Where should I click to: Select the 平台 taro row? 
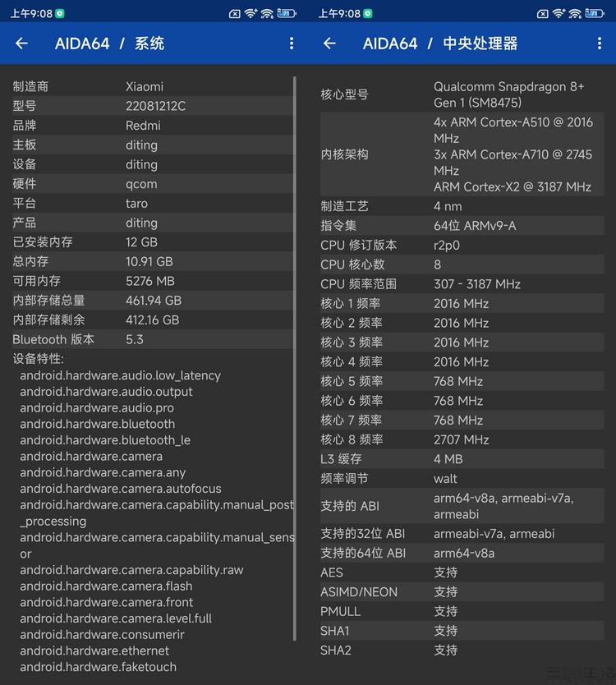pyautogui.click(x=152, y=203)
